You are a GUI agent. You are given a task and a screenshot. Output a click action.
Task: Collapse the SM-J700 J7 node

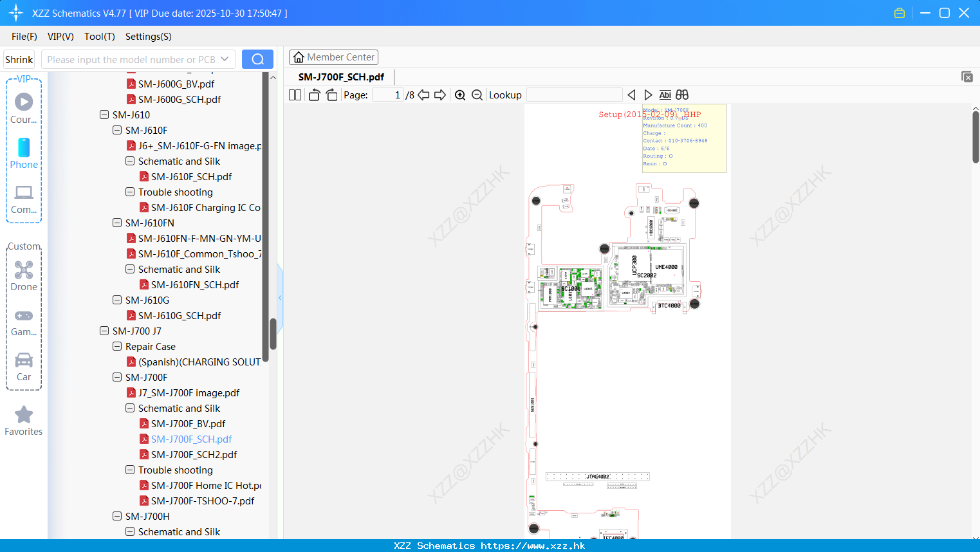[x=104, y=331]
